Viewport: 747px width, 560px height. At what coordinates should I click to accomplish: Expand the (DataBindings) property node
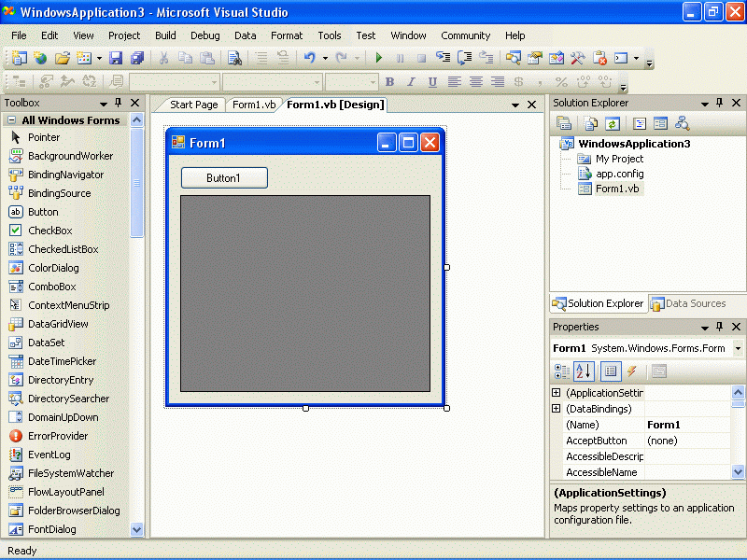[x=556, y=408]
